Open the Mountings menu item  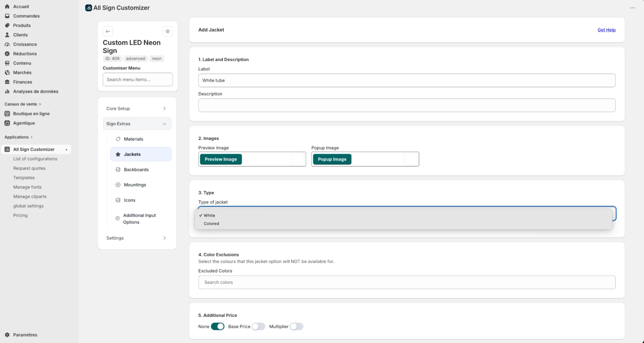tap(140, 185)
